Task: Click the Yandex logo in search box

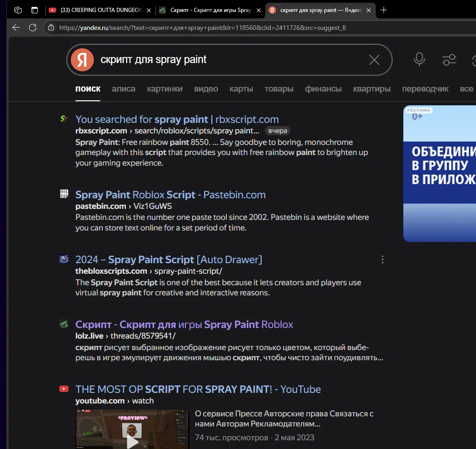Action: [82, 60]
